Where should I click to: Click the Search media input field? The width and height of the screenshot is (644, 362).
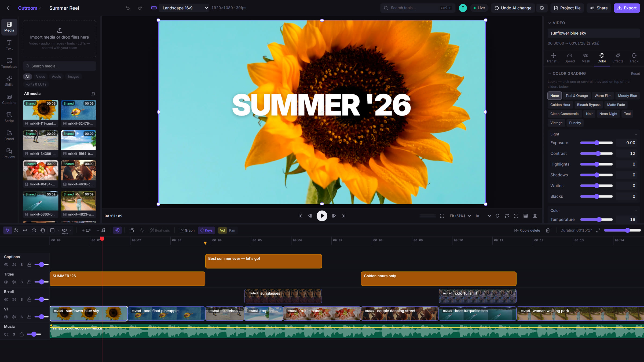[x=60, y=66]
